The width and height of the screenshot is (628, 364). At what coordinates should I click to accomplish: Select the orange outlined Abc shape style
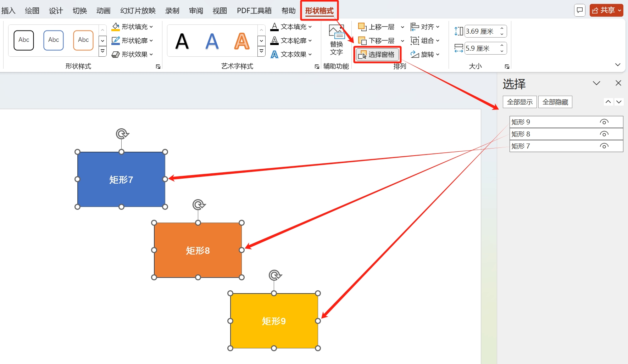pos(83,40)
